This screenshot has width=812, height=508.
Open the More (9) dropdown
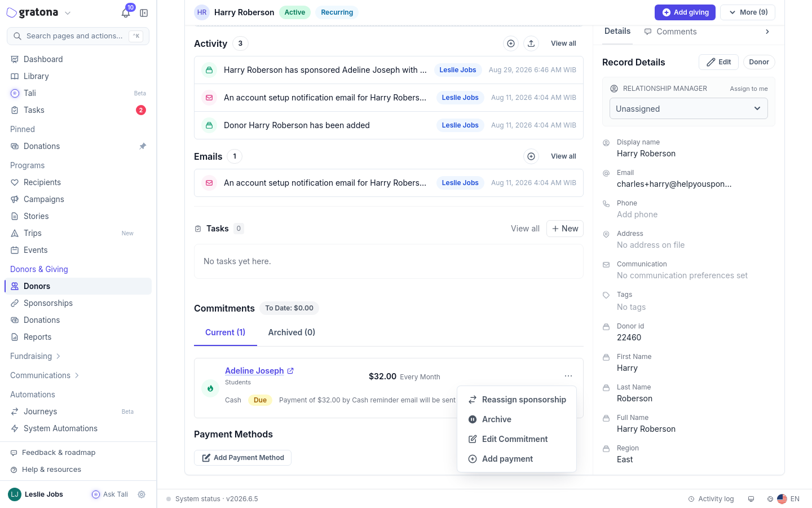point(748,12)
